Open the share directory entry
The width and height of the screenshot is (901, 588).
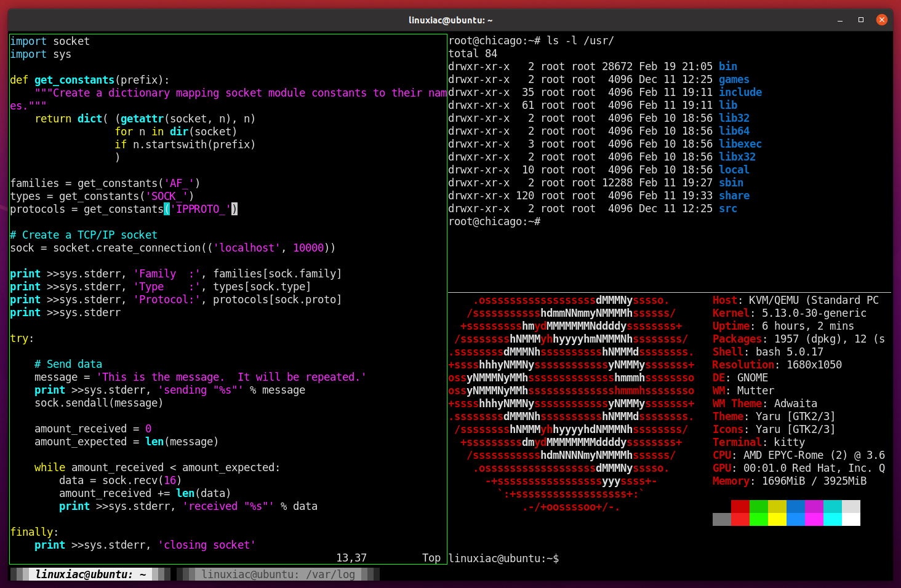734,195
